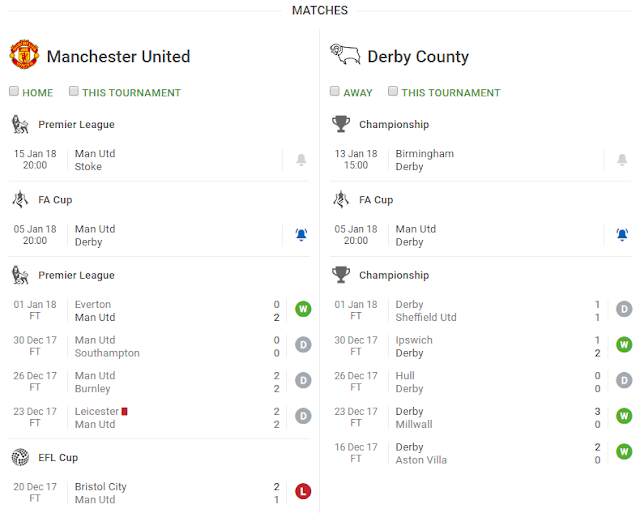
Task: Check the AWAY filter checkbox
Action: pyautogui.click(x=336, y=92)
